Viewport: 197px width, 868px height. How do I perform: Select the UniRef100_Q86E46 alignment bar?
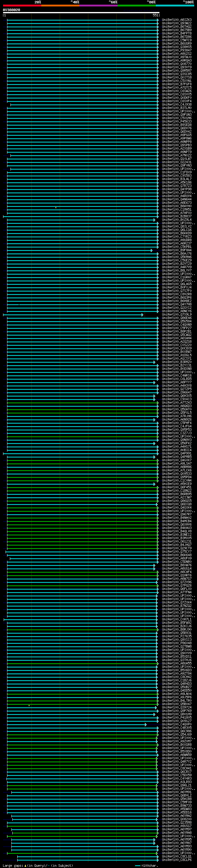pyautogui.click(x=82, y=318)
